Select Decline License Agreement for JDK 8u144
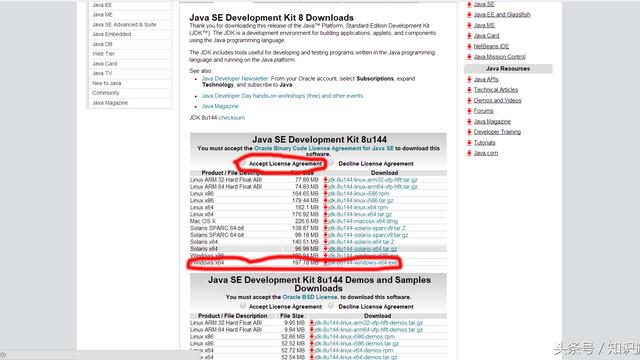This screenshot has height=360, width=640. 331,163
